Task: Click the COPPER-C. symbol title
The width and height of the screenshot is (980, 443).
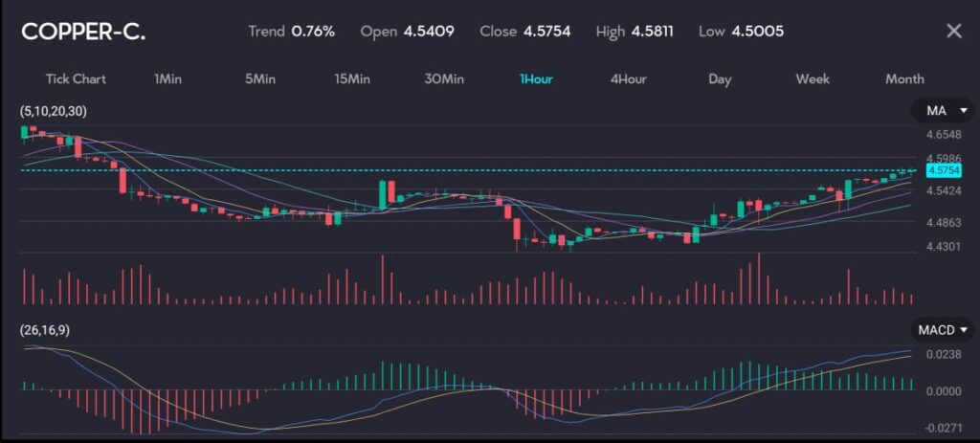Action: click(83, 31)
